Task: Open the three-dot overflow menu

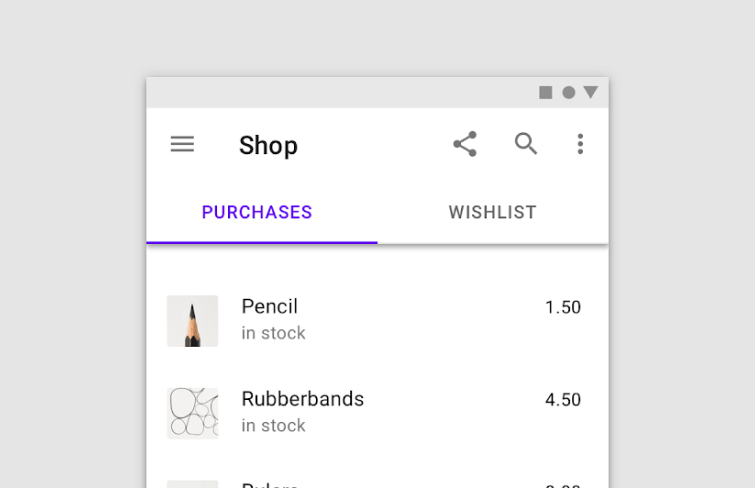Action: tap(580, 144)
